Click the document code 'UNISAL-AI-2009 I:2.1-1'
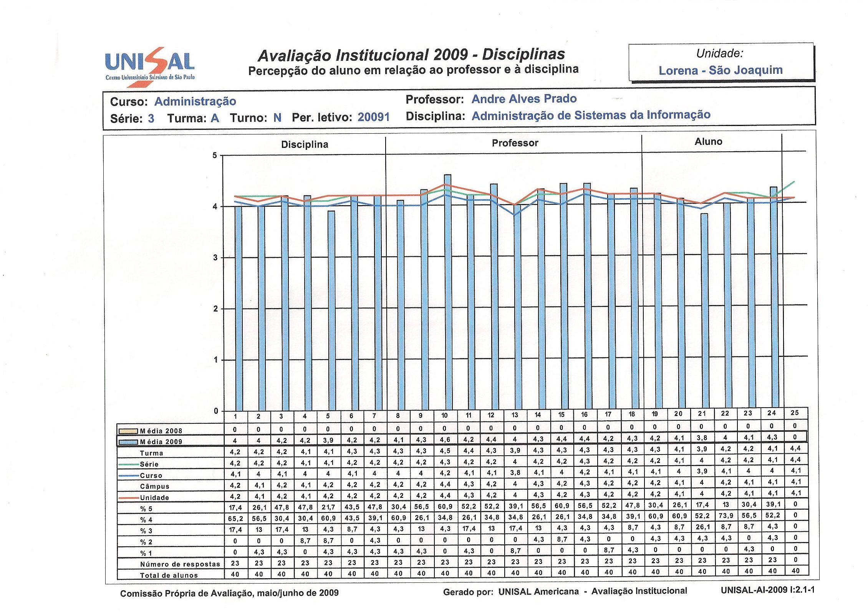Image resolution: width=868 pixels, height=612 pixels. click(x=767, y=590)
